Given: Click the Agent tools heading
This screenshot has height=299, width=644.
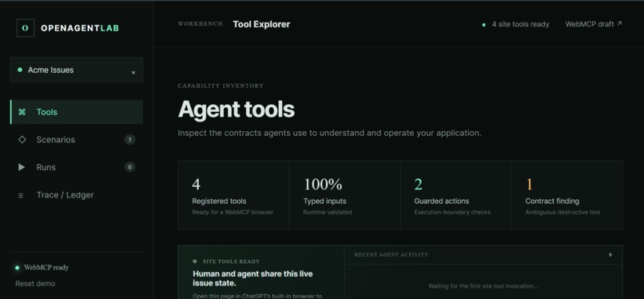Looking at the screenshot, I should [x=237, y=110].
